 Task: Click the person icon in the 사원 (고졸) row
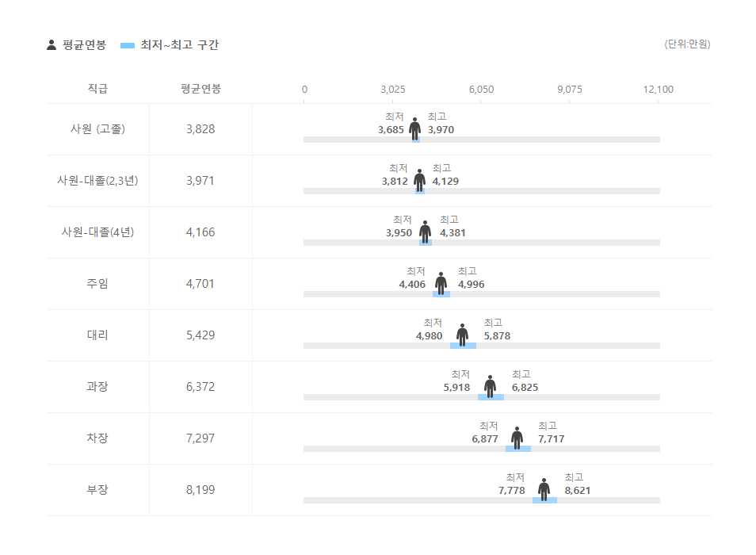pos(414,128)
